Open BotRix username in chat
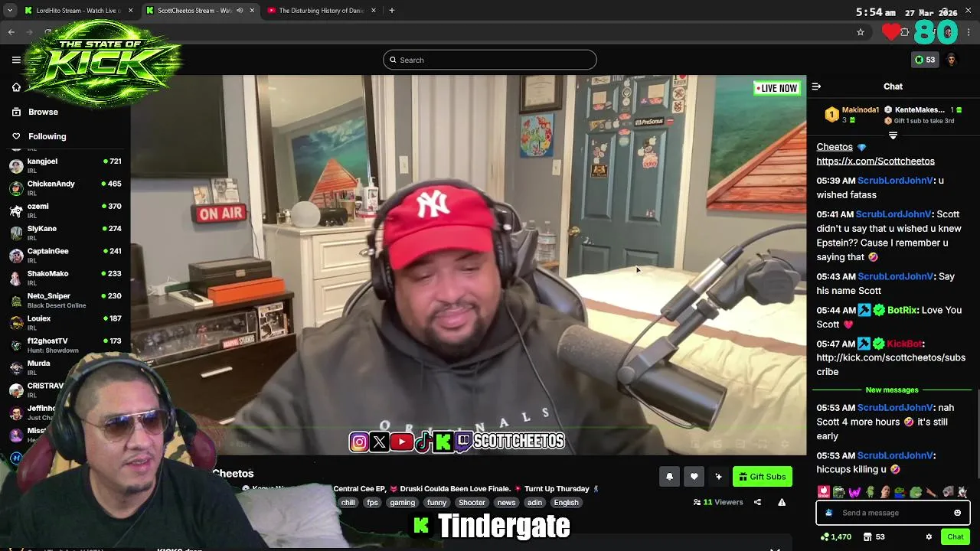 [903, 310]
